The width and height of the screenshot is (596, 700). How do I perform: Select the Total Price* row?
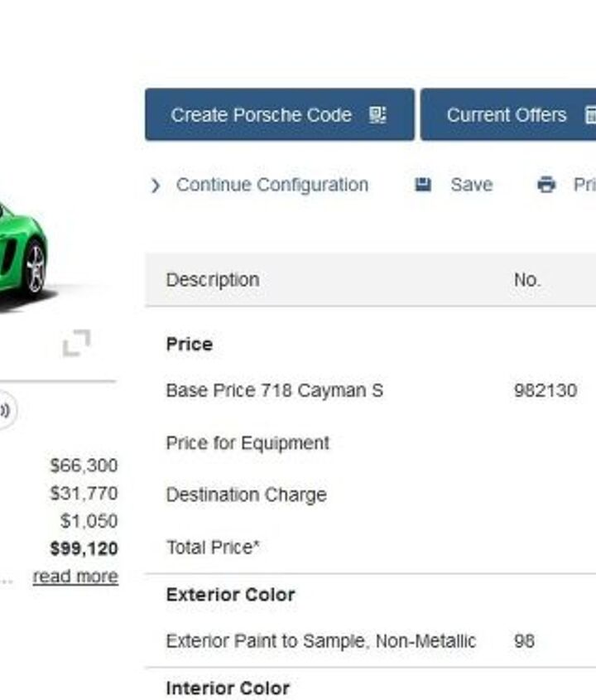click(x=213, y=547)
